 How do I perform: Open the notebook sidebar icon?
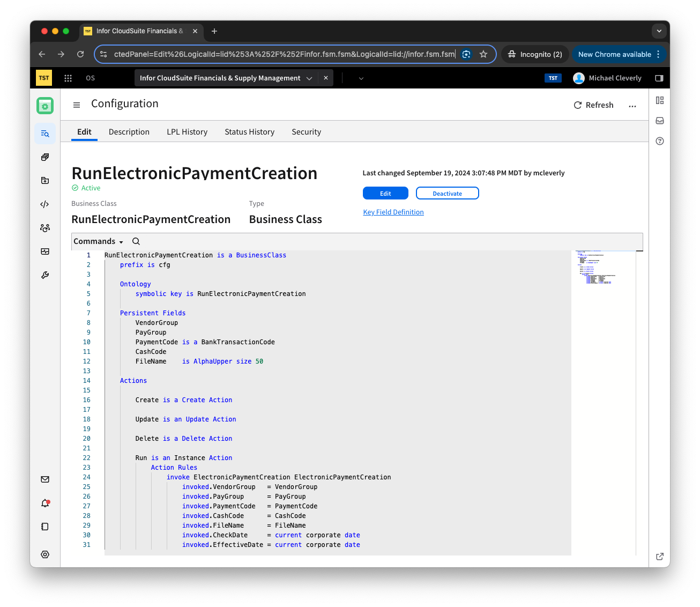click(x=45, y=527)
